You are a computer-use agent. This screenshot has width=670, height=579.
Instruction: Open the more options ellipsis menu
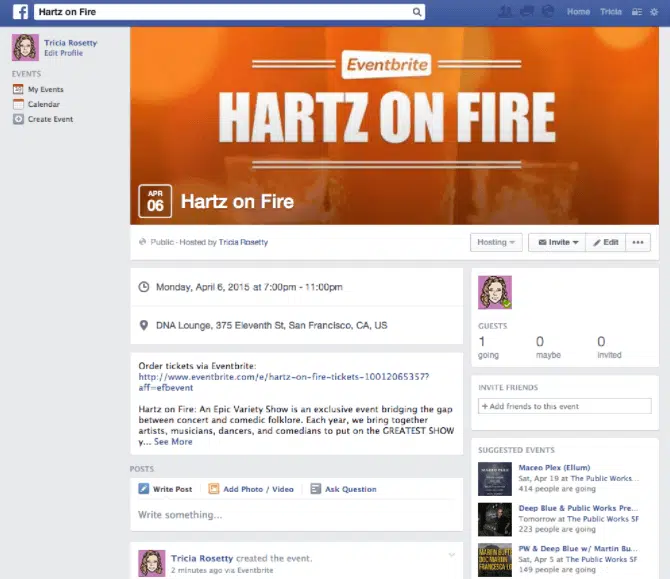[x=639, y=242]
